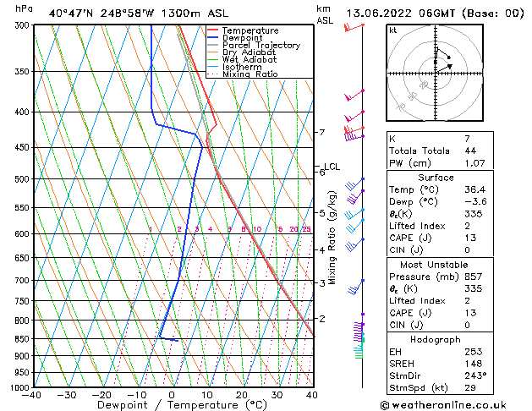Click the blue Dewpoint legend line
The width and height of the screenshot is (532, 411).
pos(213,38)
